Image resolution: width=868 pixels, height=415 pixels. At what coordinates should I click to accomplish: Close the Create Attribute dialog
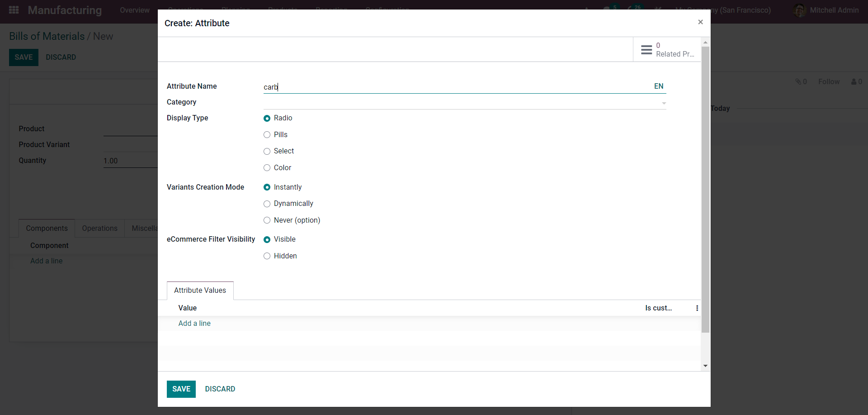point(700,22)
